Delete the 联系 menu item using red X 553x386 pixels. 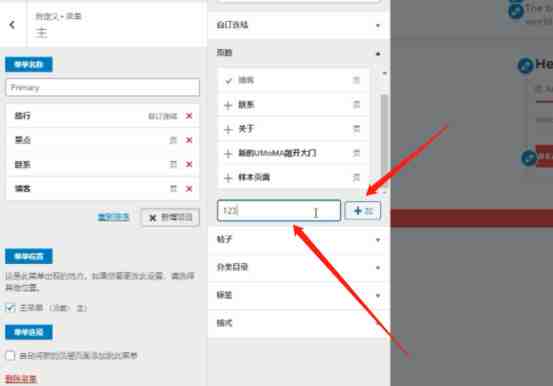click(189, 164)
